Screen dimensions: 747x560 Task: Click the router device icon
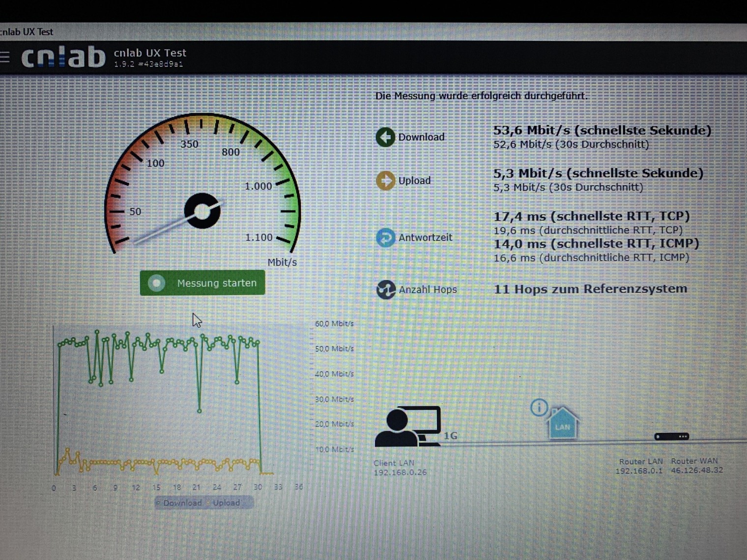coord(671,436)
